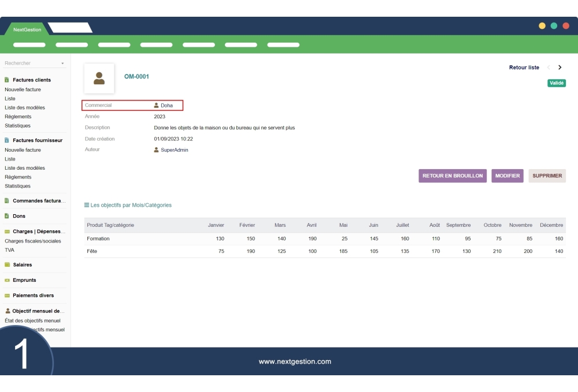
Task: Select the Factures clients invoice icon
Action: click(6, 80)
